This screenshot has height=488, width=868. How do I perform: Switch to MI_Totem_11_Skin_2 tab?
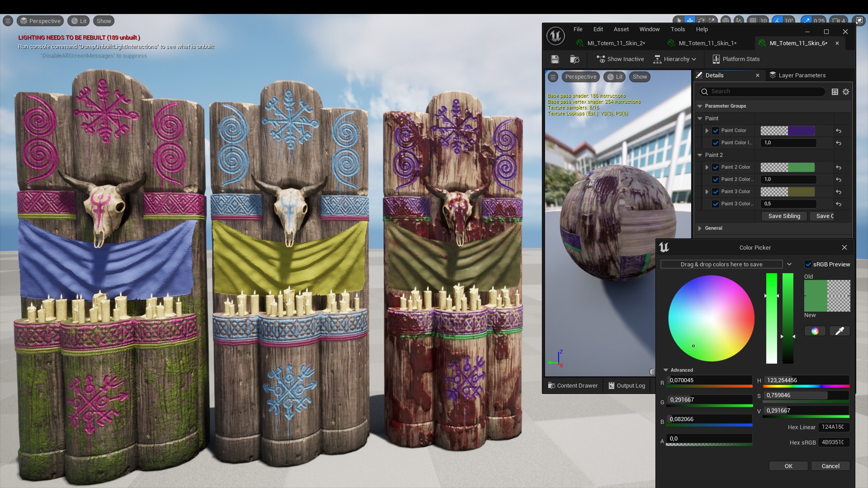pos(616,43)
